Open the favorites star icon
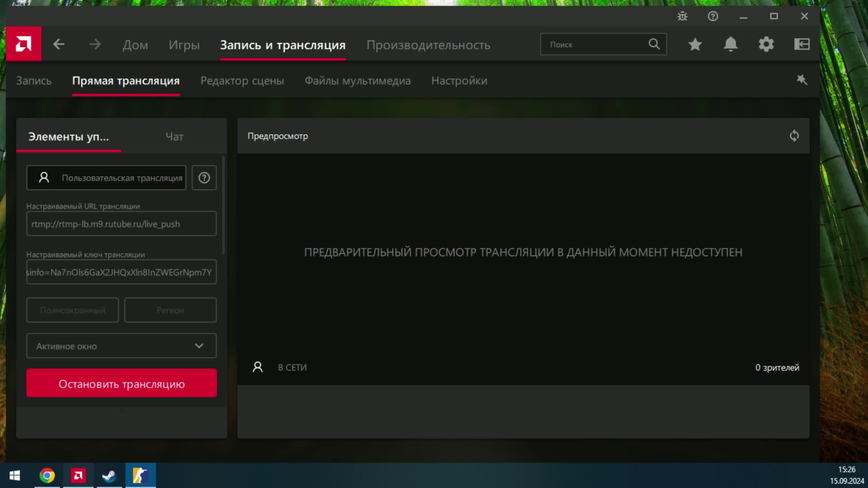The image size is (868, 488). coord(694,44)
